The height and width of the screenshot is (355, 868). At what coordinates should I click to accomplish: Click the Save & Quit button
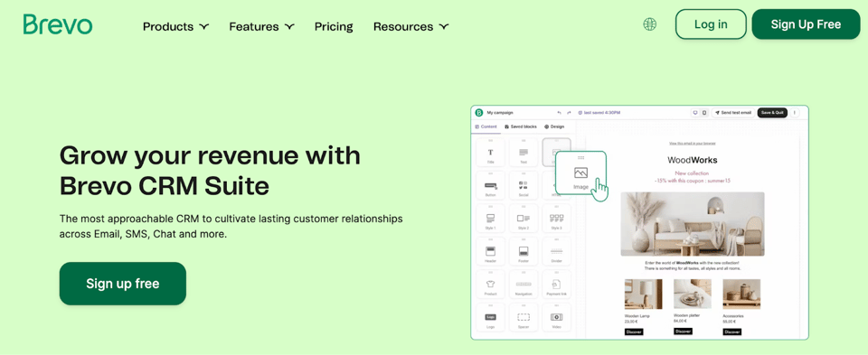772,112
